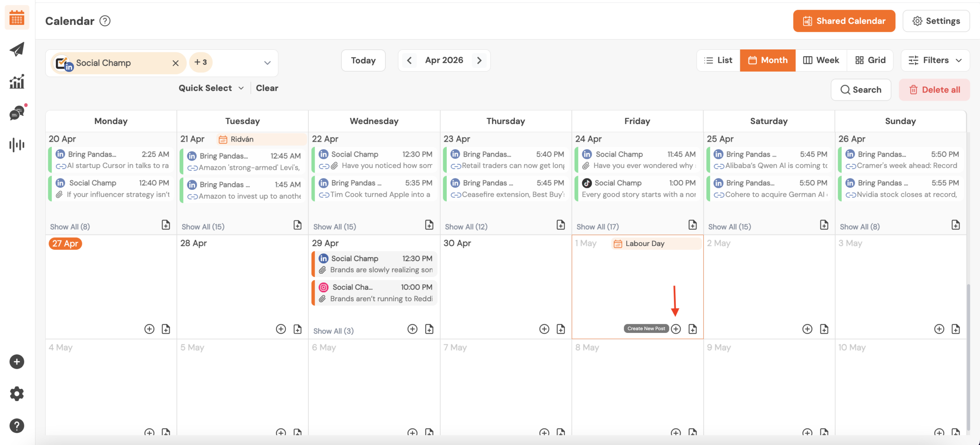Click Create New Post plus on 1 May
Image resolution: width=980 pixels, height=445 pixels.
point(676,329)
